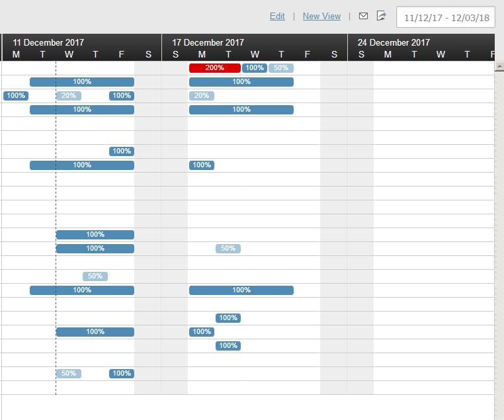This screenshot has height=420, width=504.
Task: Open the email view envelope icon
Action: [363, 16]
